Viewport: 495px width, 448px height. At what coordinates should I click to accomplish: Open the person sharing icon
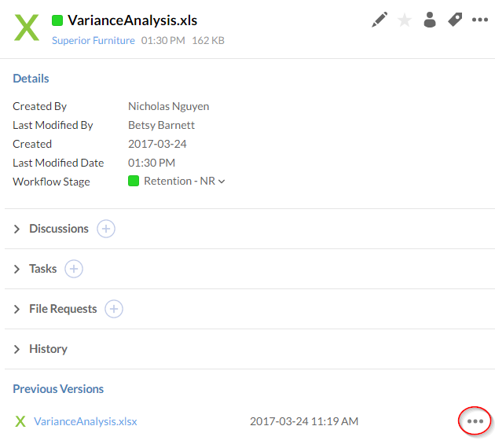coord(430,20)
